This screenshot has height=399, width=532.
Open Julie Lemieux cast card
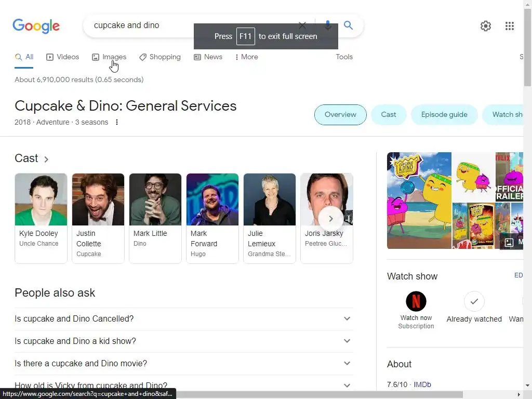270,218
